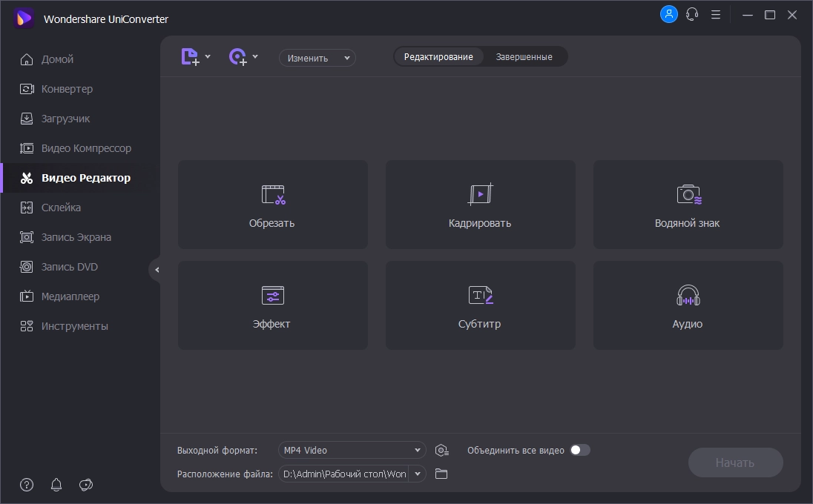Open the output folder browse icon
This screenshot has width=813, height=504.
tap(441, 474)
